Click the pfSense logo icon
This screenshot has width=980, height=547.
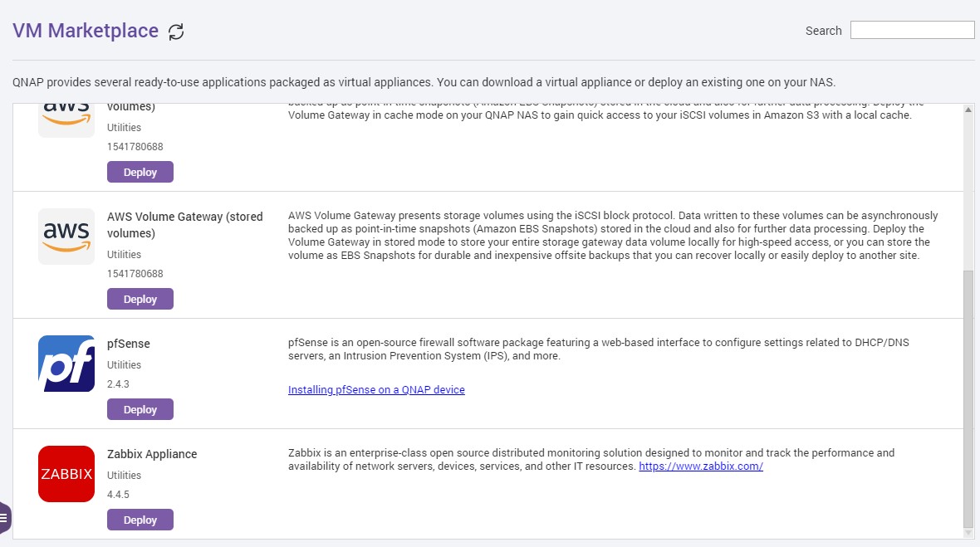pos(66,363)
